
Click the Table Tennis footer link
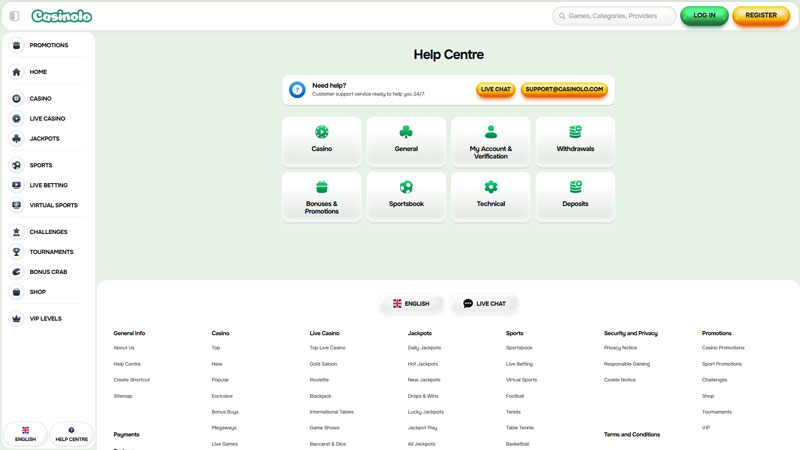coord(519,428)
